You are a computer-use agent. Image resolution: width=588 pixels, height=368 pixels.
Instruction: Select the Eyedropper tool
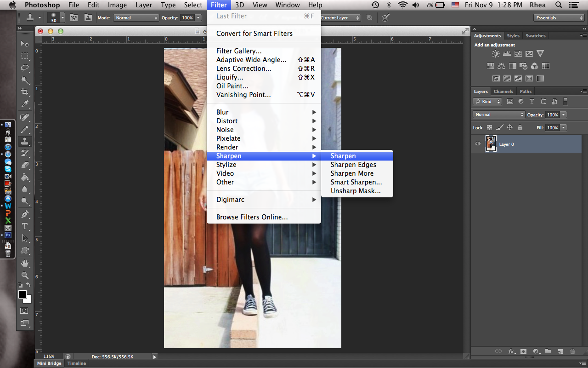pos(25,104)
